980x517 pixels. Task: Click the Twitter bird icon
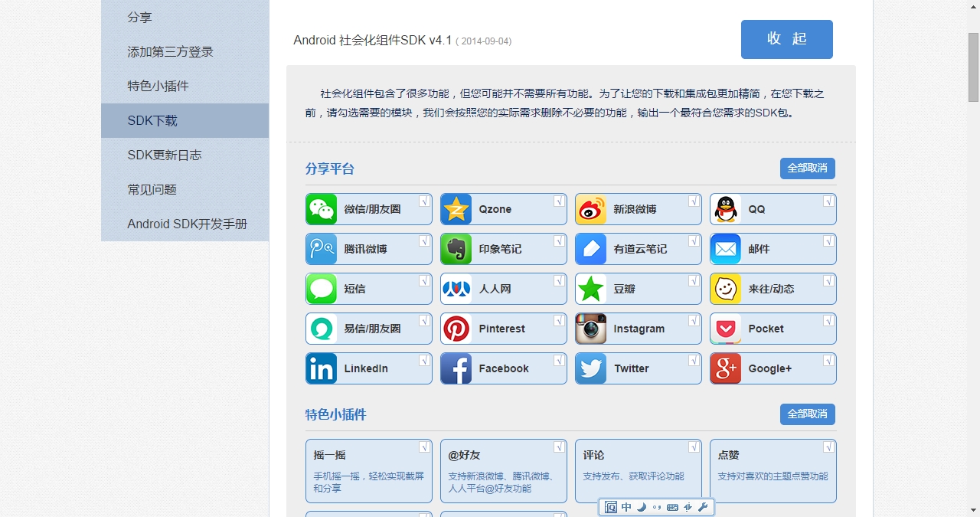591,368
